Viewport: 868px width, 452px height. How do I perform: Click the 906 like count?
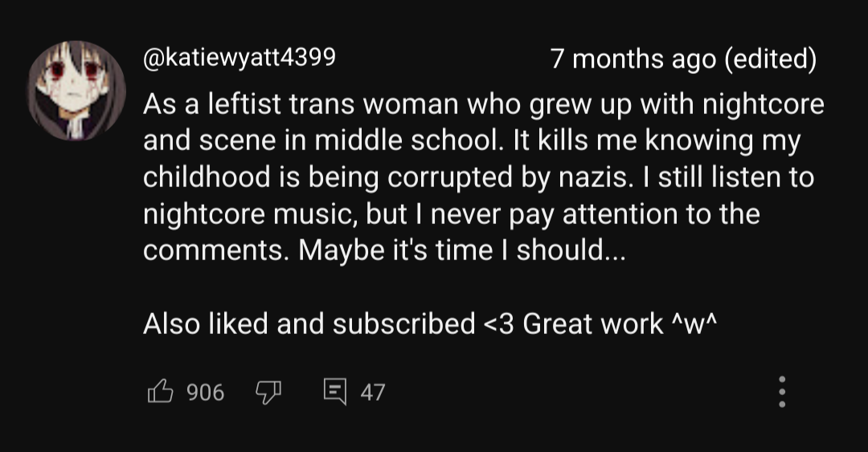pos(205,393)
